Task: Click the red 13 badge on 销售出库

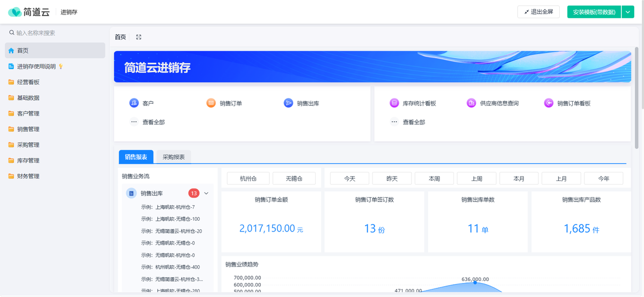Action: 194,193
